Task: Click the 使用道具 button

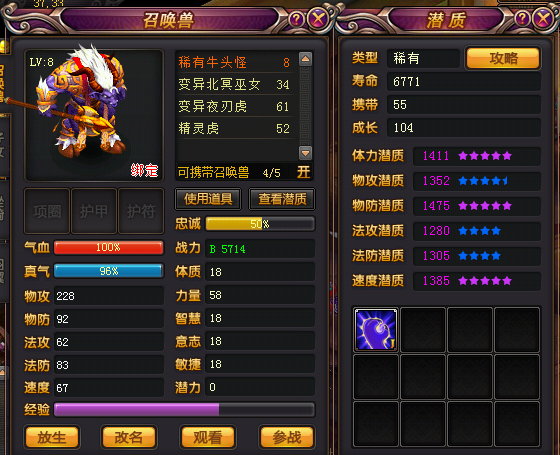Action: 208,199
